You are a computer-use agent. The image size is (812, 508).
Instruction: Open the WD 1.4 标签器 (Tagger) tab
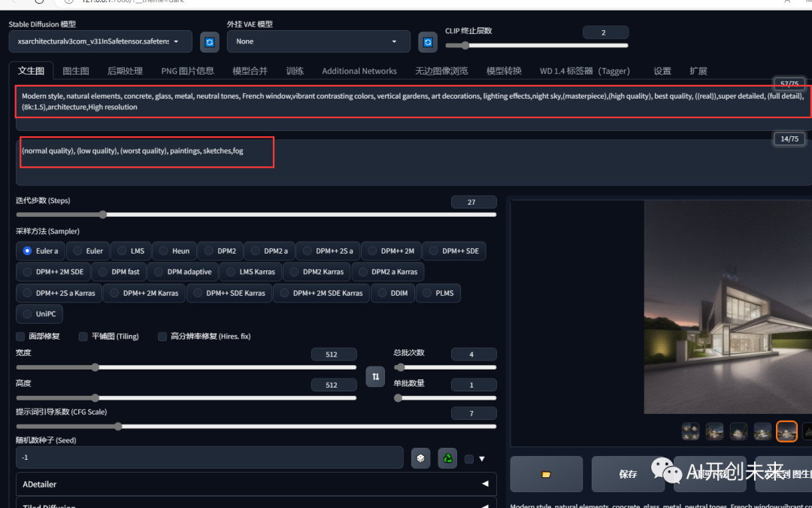(x=585, y=71)
